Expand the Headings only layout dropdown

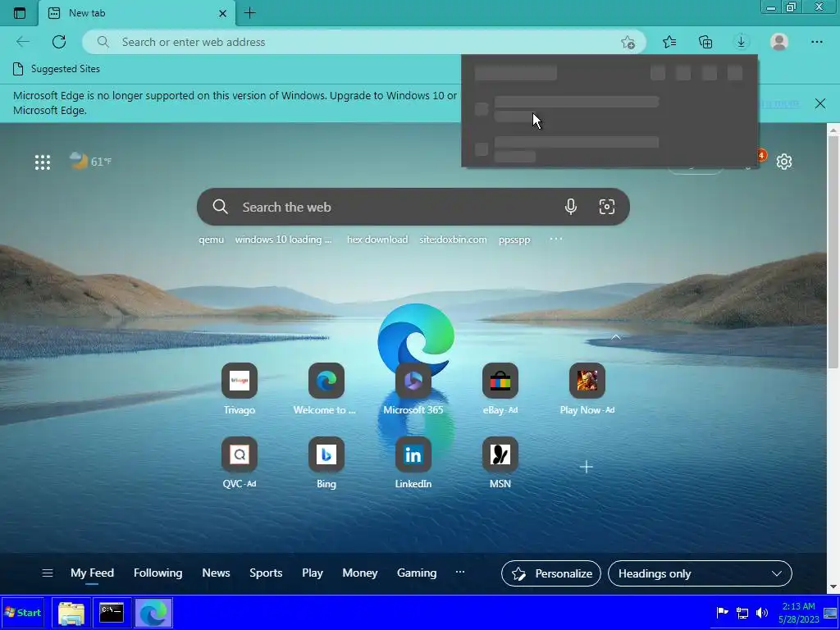[700, 573]
